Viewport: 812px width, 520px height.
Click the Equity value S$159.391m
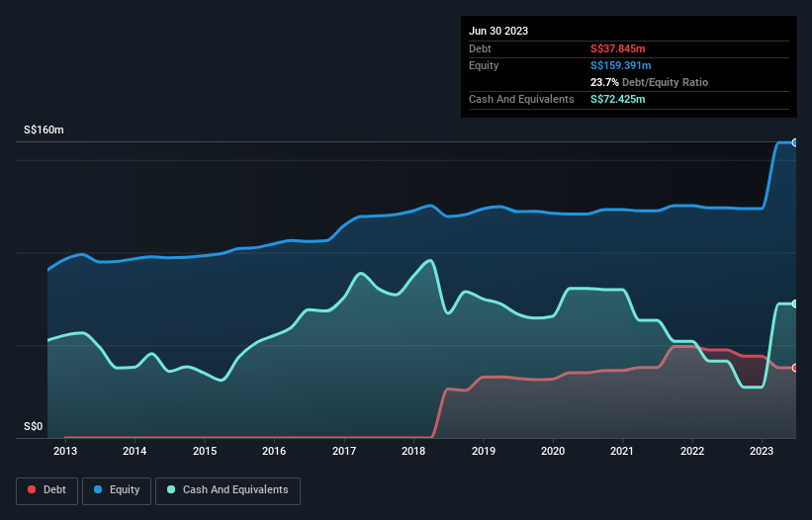point(620,65)
